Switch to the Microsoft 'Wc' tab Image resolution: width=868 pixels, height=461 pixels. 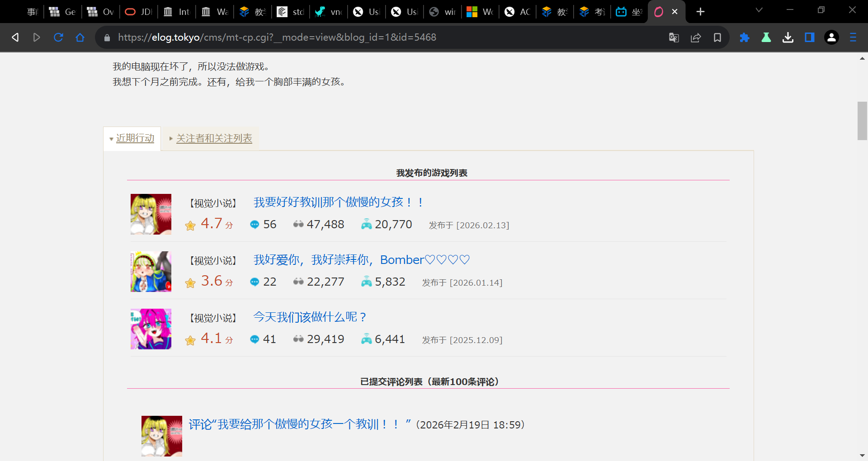(480, 12)
